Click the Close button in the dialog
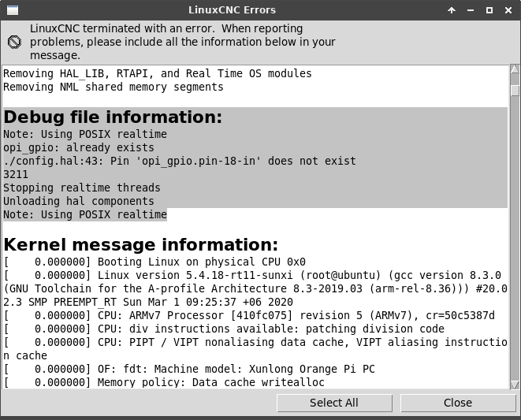The image size is (521, 420). 458,403
